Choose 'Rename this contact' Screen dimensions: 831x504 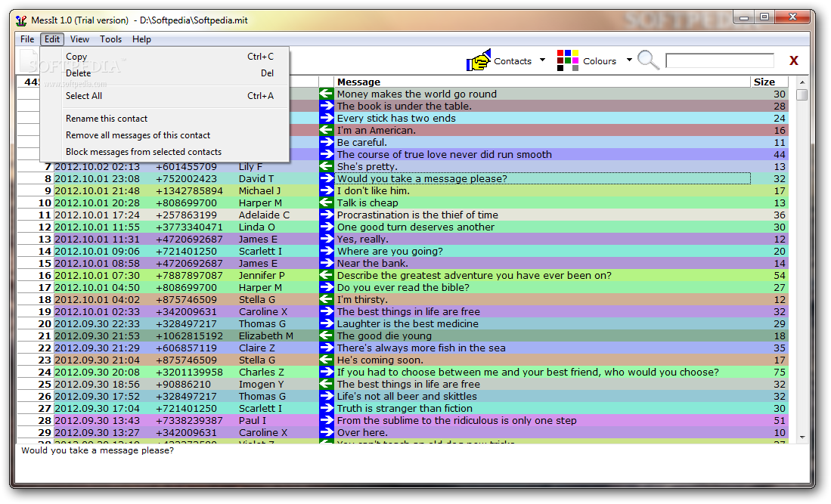coord(164,119)
